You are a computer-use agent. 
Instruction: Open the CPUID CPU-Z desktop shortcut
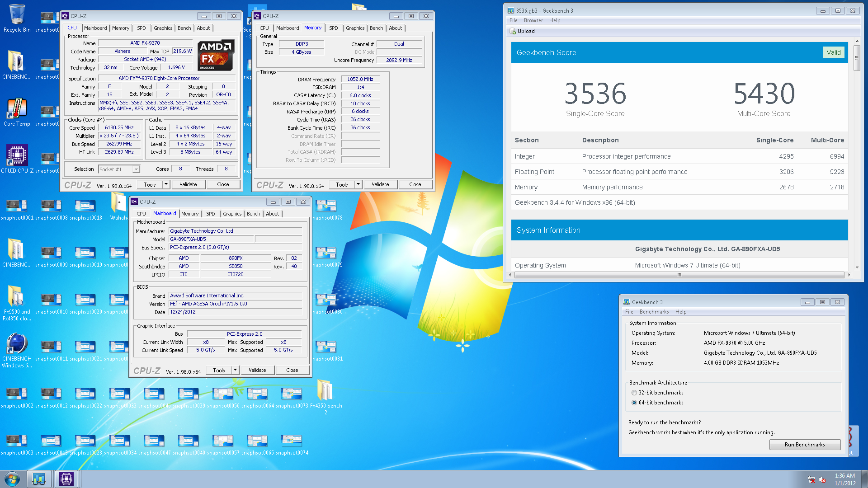point(17,159)
